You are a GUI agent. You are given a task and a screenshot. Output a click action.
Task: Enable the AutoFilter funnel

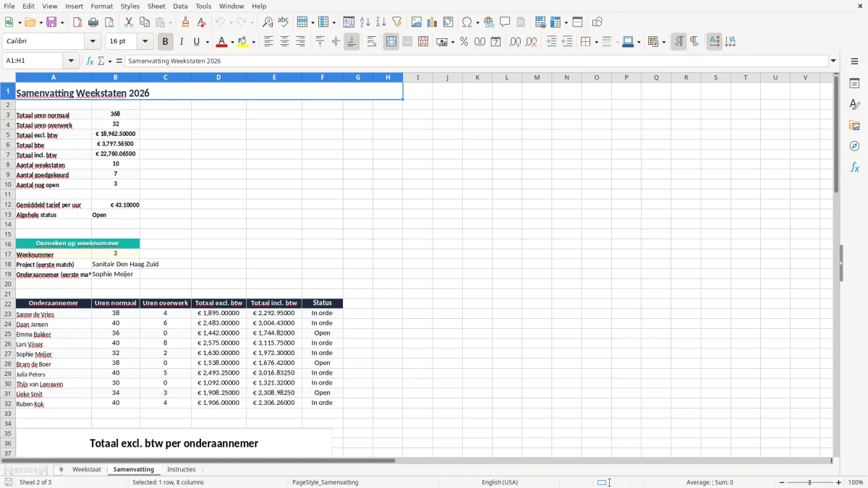397,22
